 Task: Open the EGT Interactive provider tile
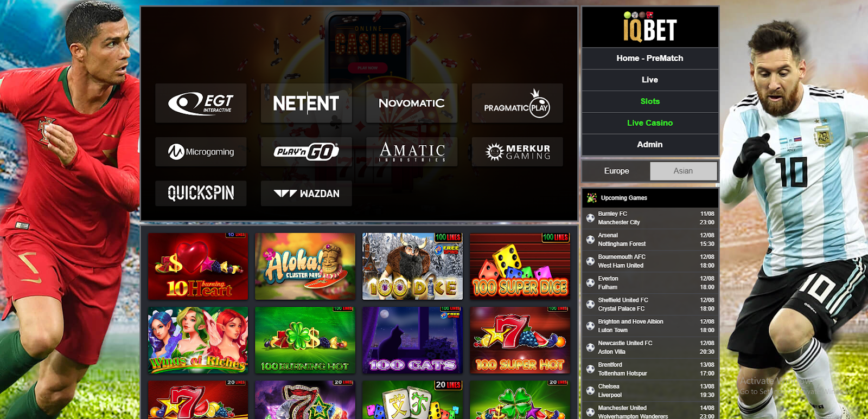point(201,103)
